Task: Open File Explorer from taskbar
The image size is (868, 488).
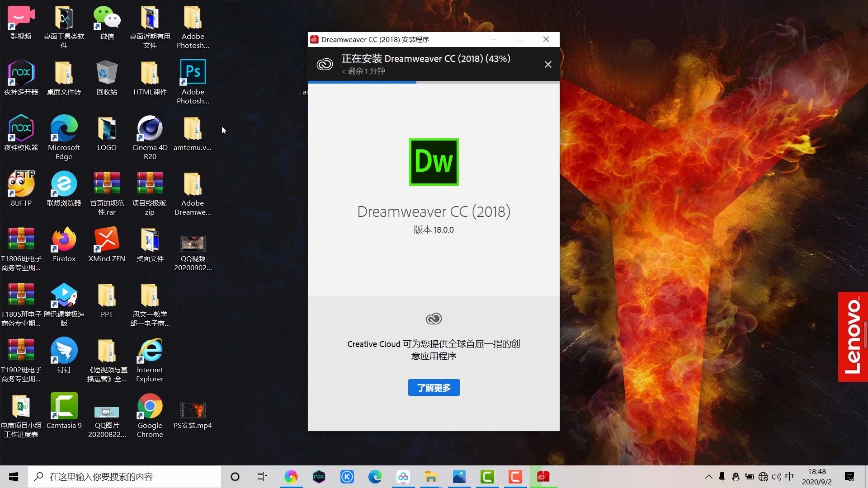Action: click(431, 477)
